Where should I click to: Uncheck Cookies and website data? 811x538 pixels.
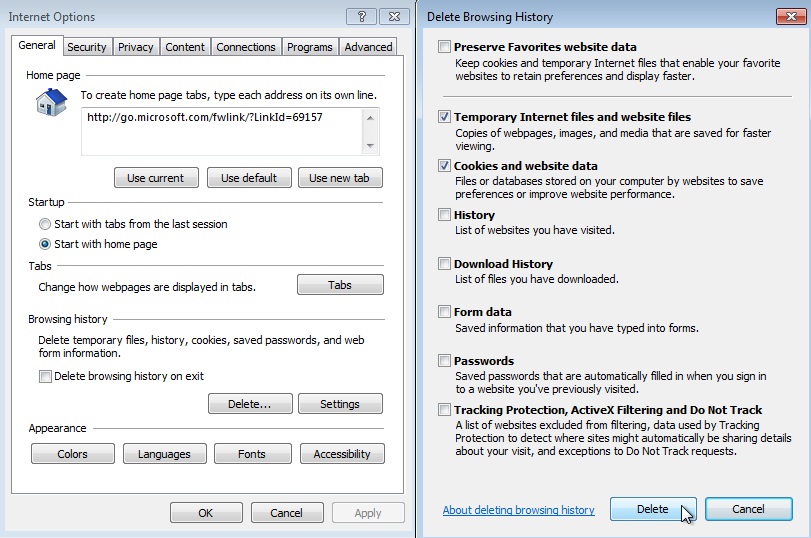click(444, 166)
